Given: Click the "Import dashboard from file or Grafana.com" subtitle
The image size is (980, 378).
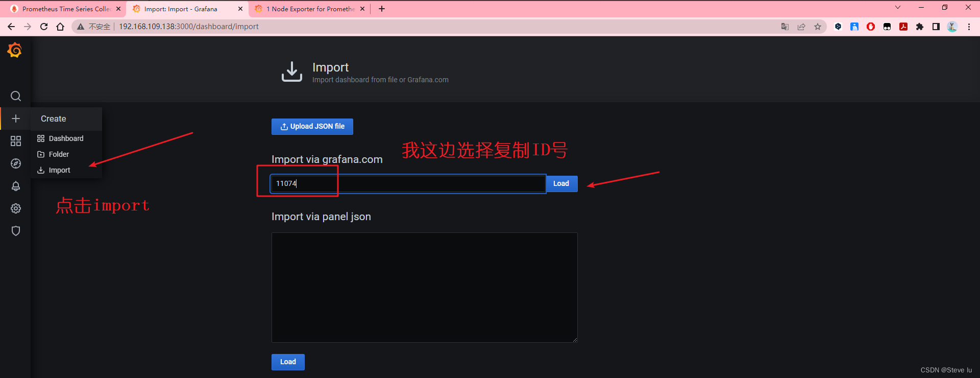Looking at the screenshot, I should [380, 80].
